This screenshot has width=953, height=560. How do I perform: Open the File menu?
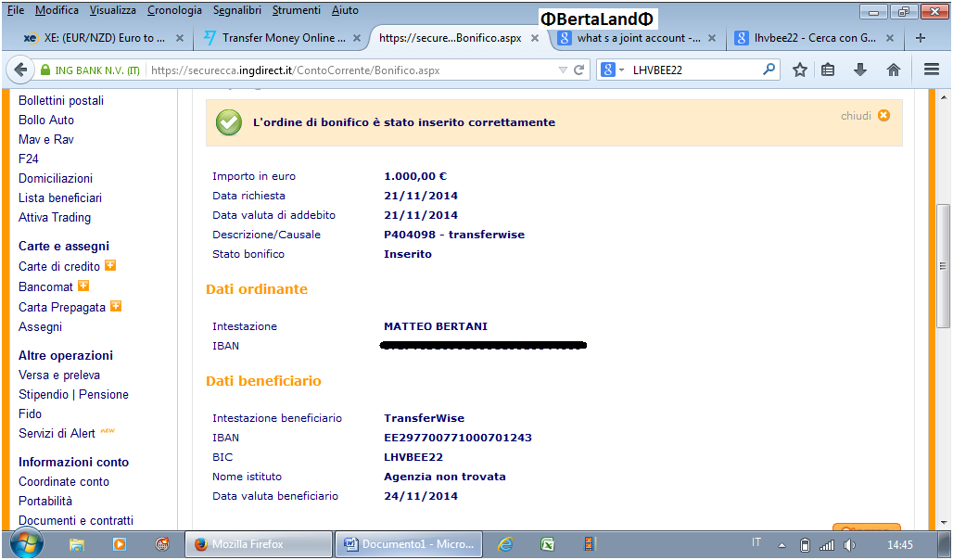(x=16, y=10)
